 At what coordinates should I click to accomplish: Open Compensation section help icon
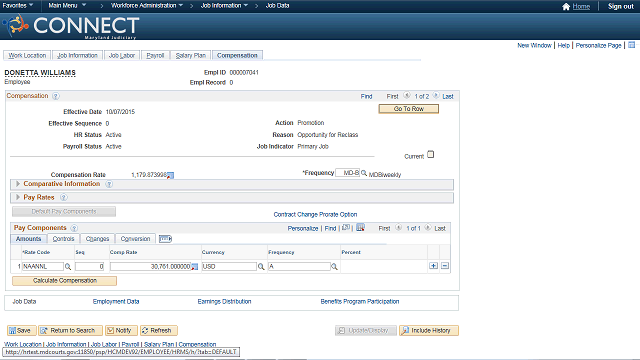pos(56,96)
